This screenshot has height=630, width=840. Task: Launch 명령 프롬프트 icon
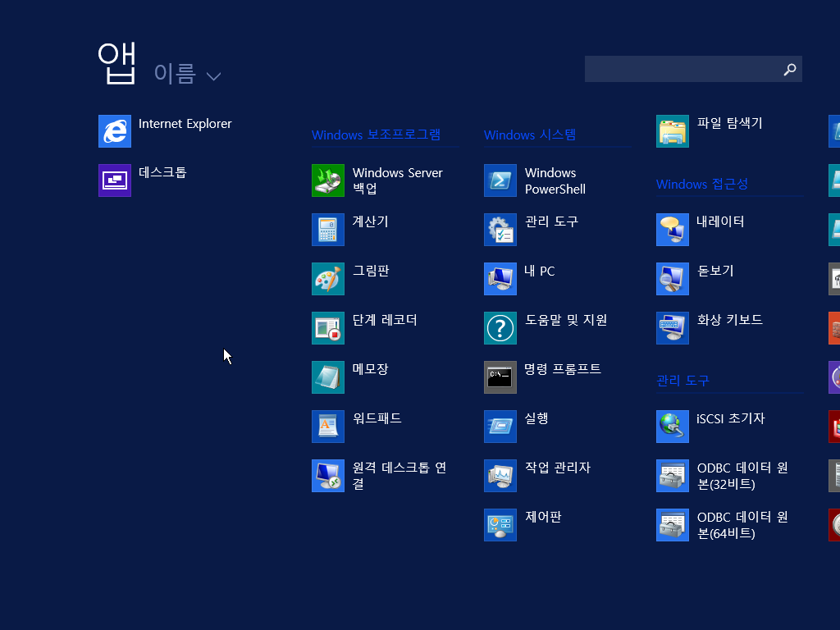click(500, 377)
